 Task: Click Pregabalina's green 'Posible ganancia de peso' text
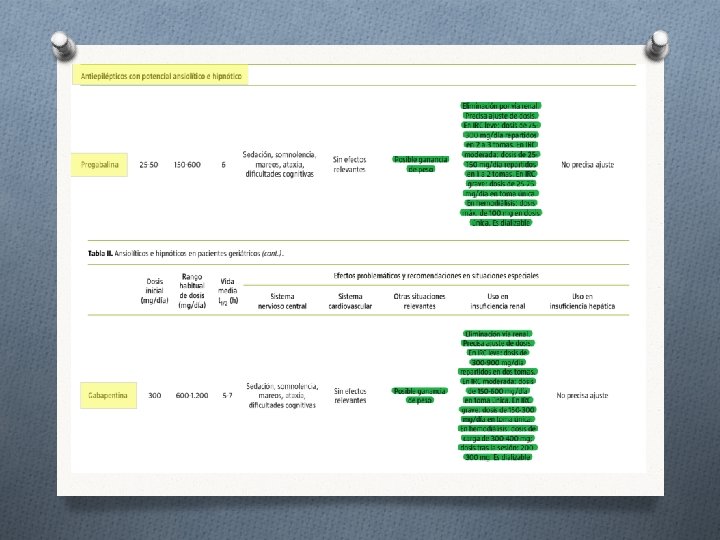tap(421, 164)
